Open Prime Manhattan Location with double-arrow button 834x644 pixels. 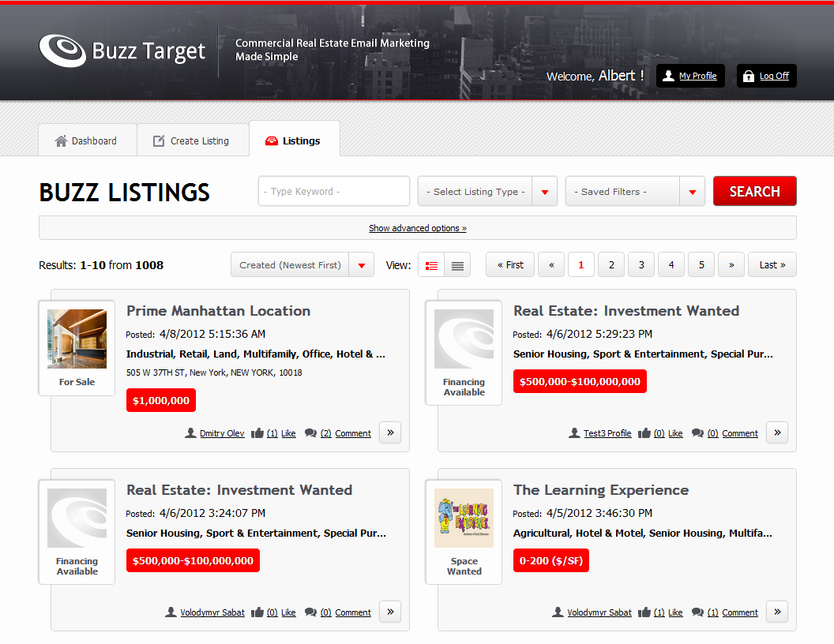point(390,432)
